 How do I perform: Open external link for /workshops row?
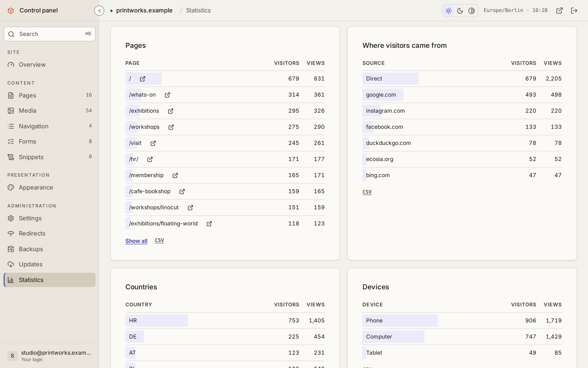171,127
